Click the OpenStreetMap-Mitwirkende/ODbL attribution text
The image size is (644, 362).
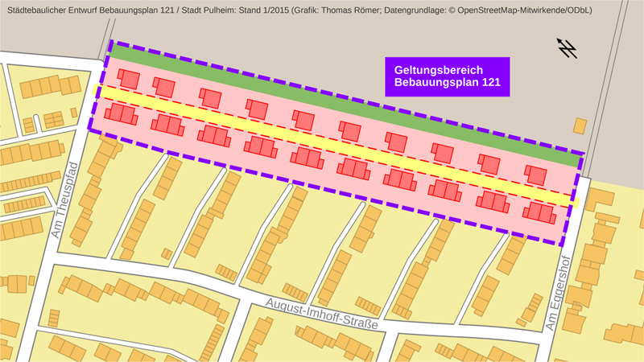525,10
